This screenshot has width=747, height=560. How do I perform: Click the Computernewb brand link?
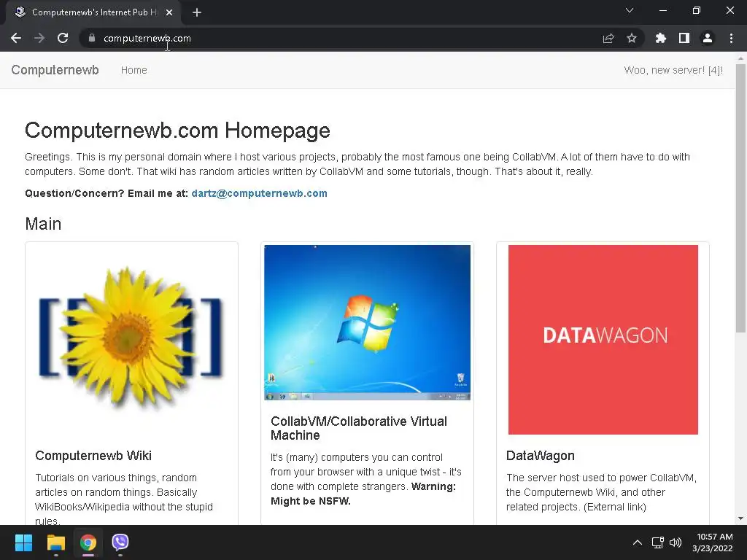coord(55,70)
